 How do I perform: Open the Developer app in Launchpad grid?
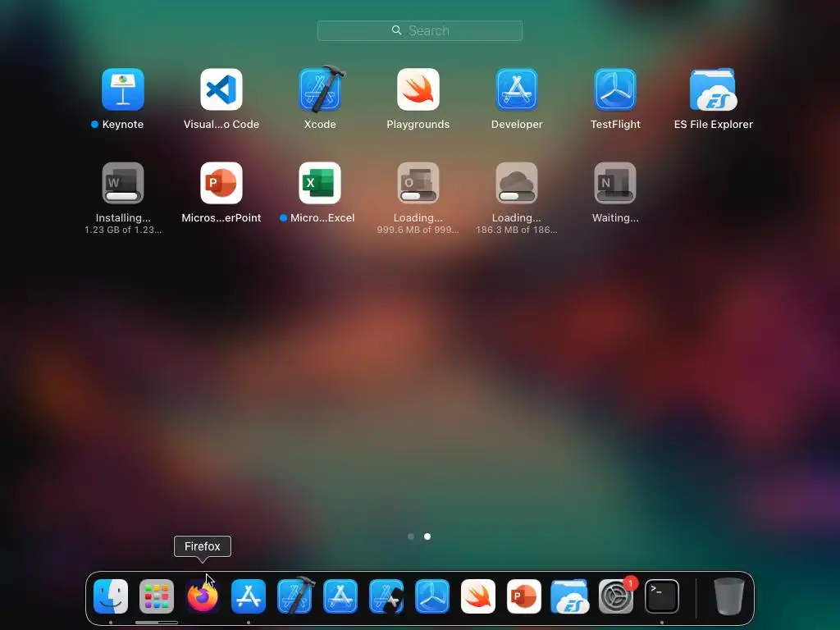[x=517, y=89]
